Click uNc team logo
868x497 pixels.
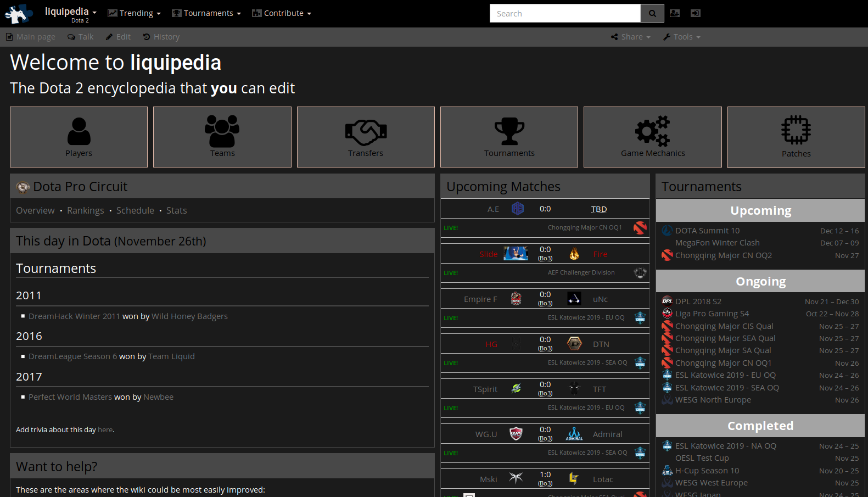click(574, 299)
